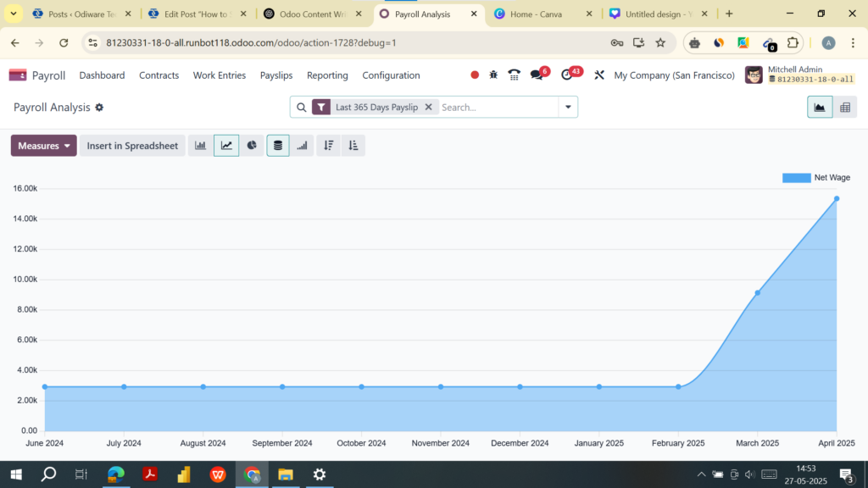The image size is (868, 488).
Task: Select the pie chart visualization
Action: point(251,145)
